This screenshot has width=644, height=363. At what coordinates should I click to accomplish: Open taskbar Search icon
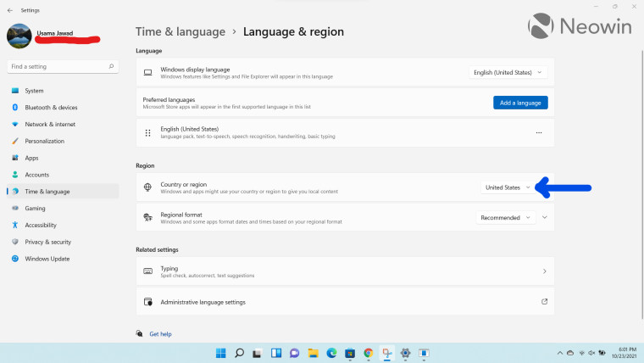[239, 353]
